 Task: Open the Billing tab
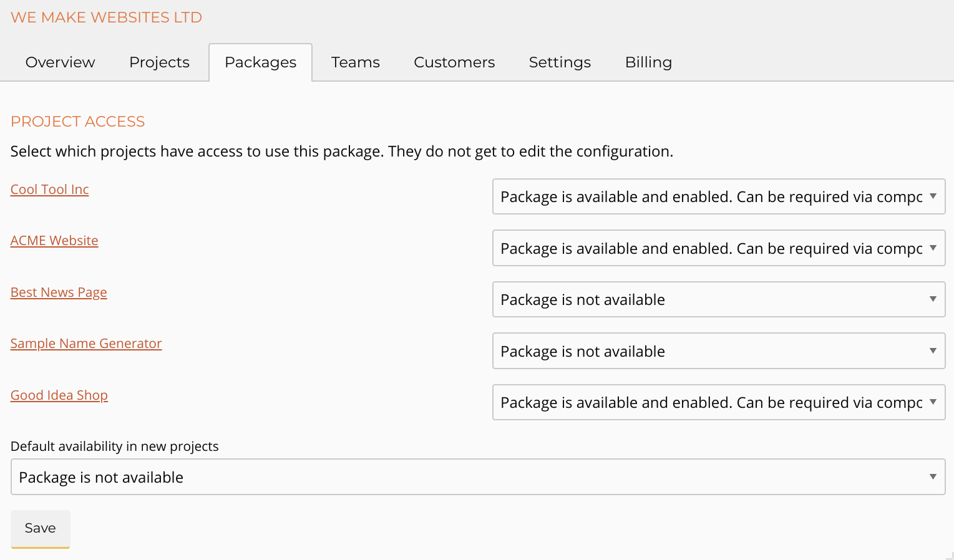[648, 62]
